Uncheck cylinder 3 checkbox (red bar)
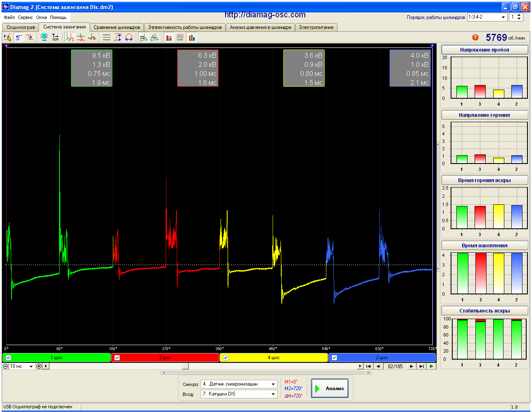Screen dimensions: 532x412 pos(117,358)
